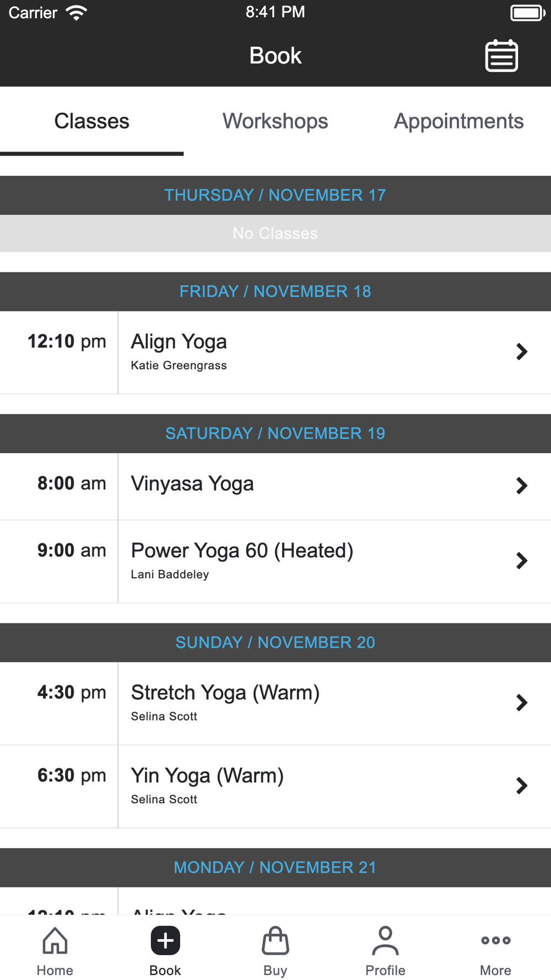The image size is (551, 980).
Task: Tap the Home icon in bottom bar
Action: 55,941
